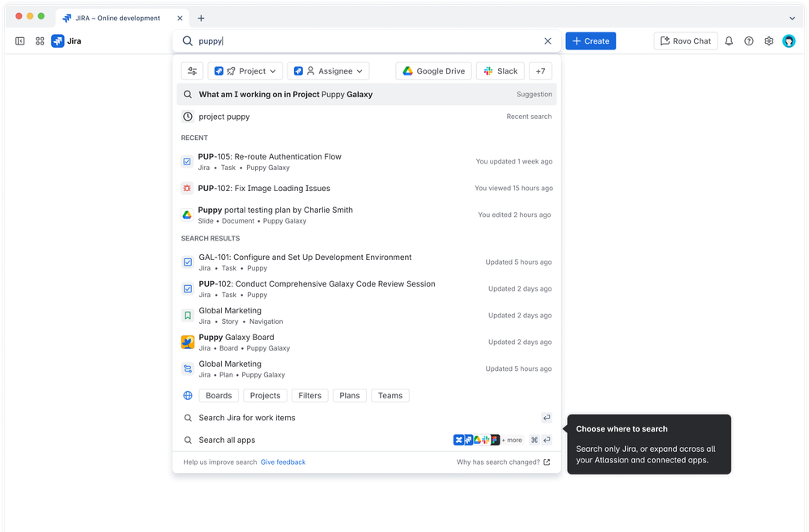
Task: Select recent search 'project puppy'
Action: pyautogui.click(x=366, y=117)
